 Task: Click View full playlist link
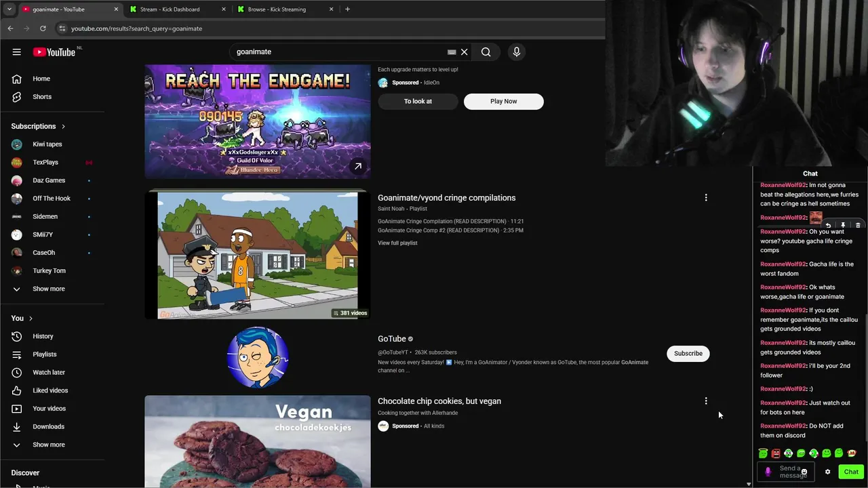pyautogui.click(x=397, y=243)
